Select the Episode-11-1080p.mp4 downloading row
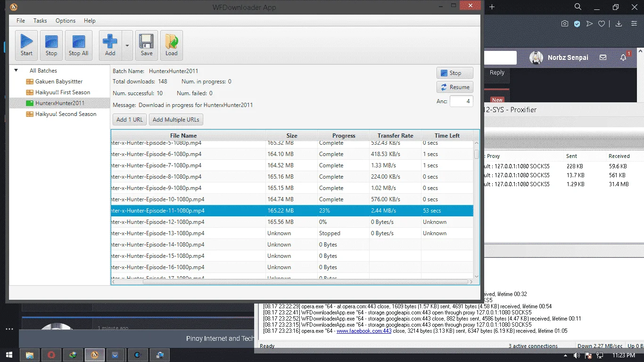 click(x=292, y=211)
